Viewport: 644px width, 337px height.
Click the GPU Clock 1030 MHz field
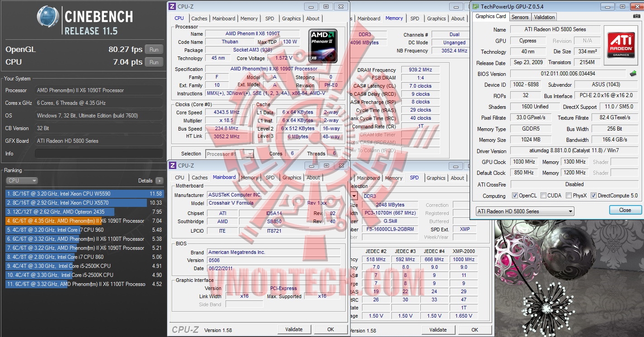pyautogui.click(x=524, y=162)
